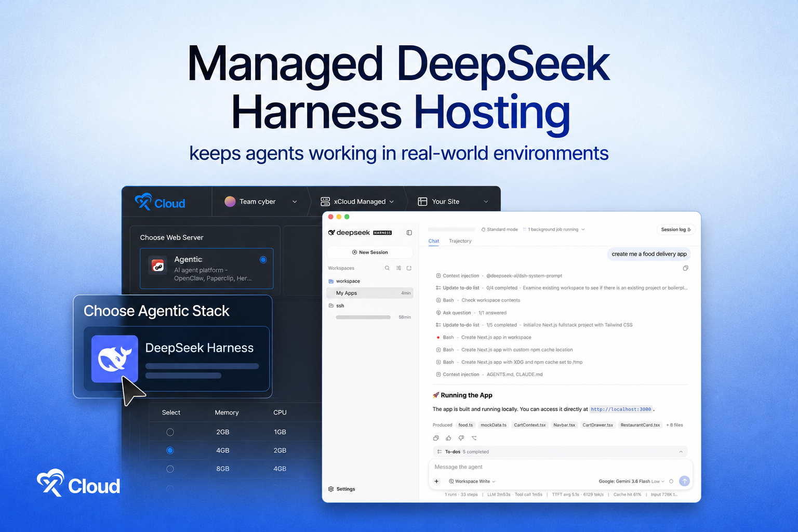Open workspace filter sliders icon
This screenshot has width=798, height=532.
398,268
